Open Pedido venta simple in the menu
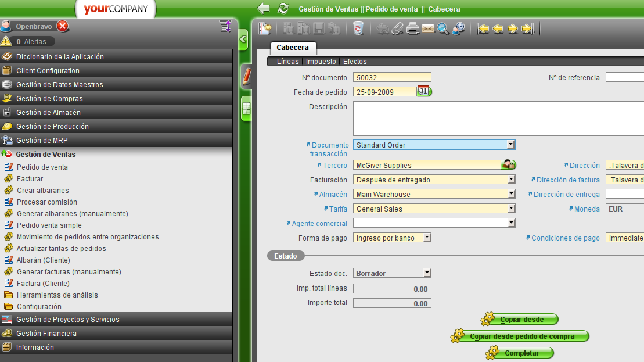This screenshot has width=644, height=362. pyautogui.click(x=49, y=225)
